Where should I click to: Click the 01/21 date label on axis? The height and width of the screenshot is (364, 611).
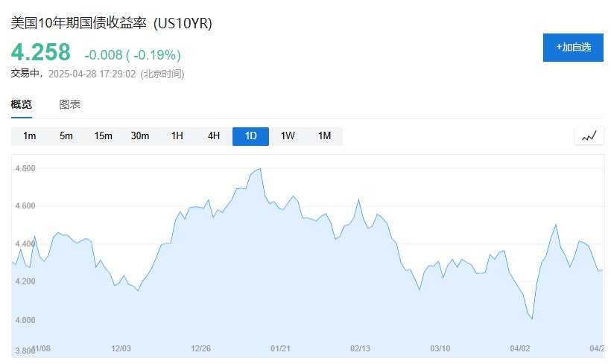280,348
